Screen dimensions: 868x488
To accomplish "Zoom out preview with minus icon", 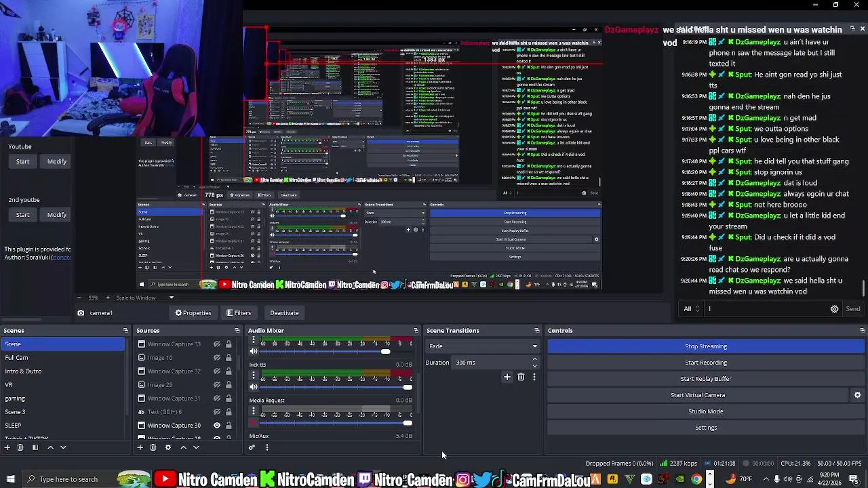I will pos(79,298).
